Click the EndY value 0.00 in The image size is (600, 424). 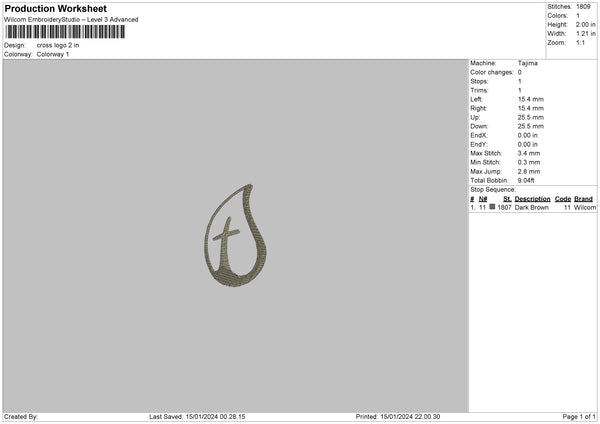[x=528, y=145]
